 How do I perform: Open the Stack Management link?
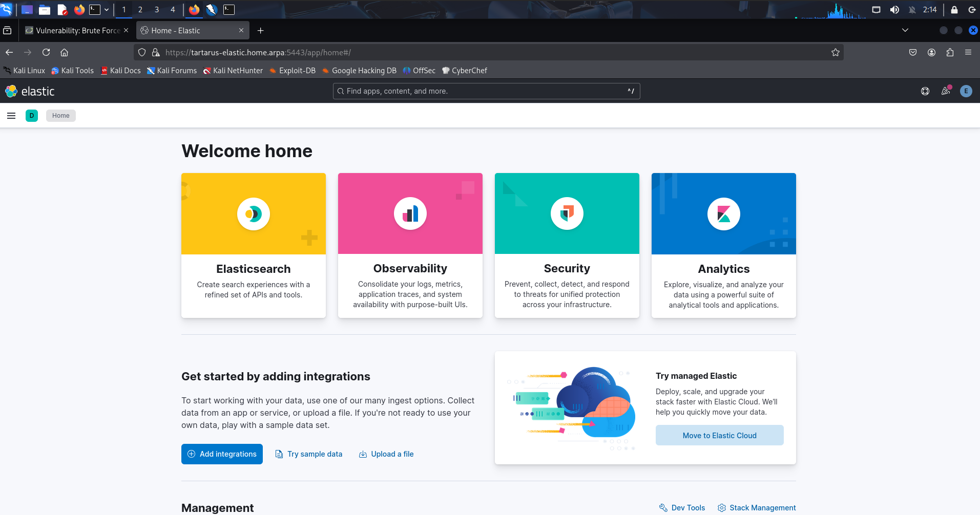pyautogui.click(x=757, y=508)
